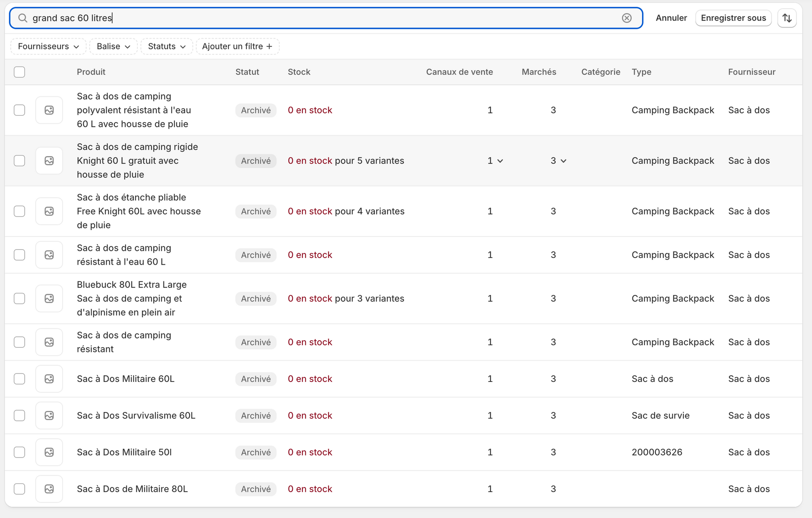Open product Sac à dos de camping résistant à l'eau 60 L
Screen dimensions: 812x518
(124, 255)
